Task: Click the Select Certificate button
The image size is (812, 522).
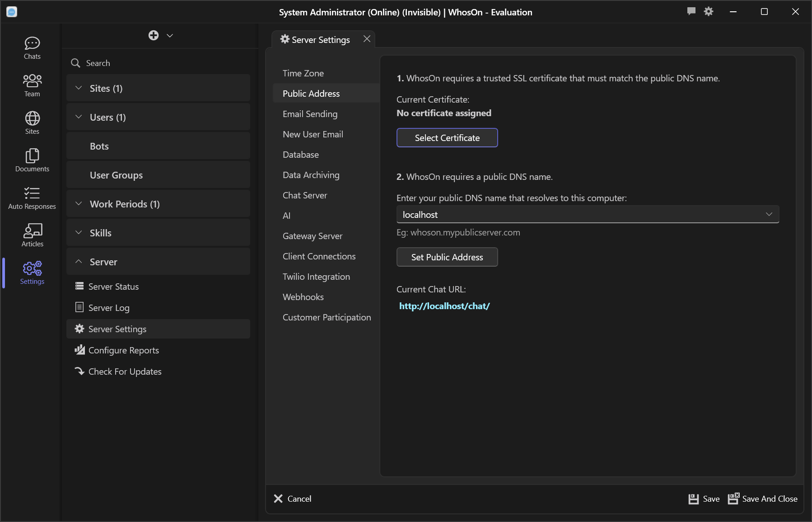Action: 447,138
